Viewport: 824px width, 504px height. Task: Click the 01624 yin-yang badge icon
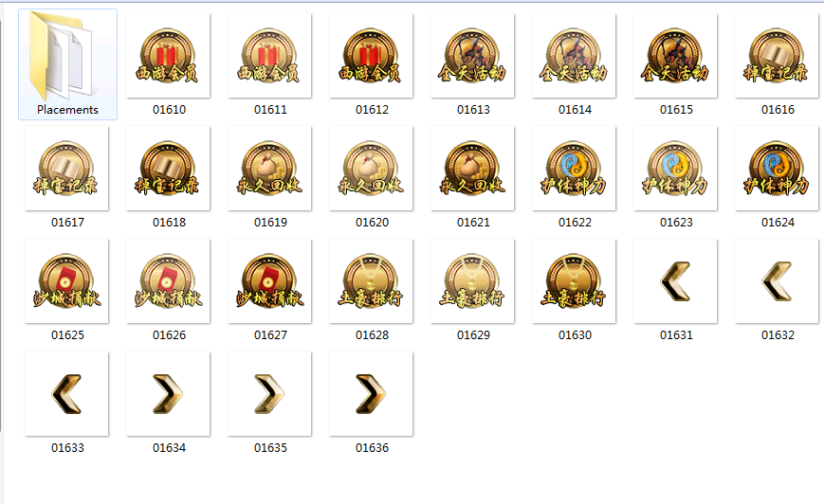777,169
